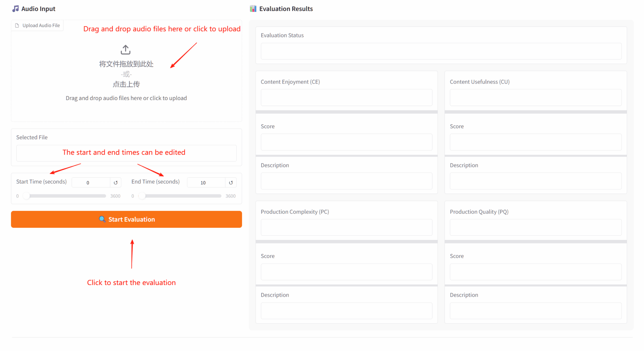Click the Description box under Production Quality
The height and width of the screenshot is (351, 644).
pyautogui.click(x=535, y=311)
